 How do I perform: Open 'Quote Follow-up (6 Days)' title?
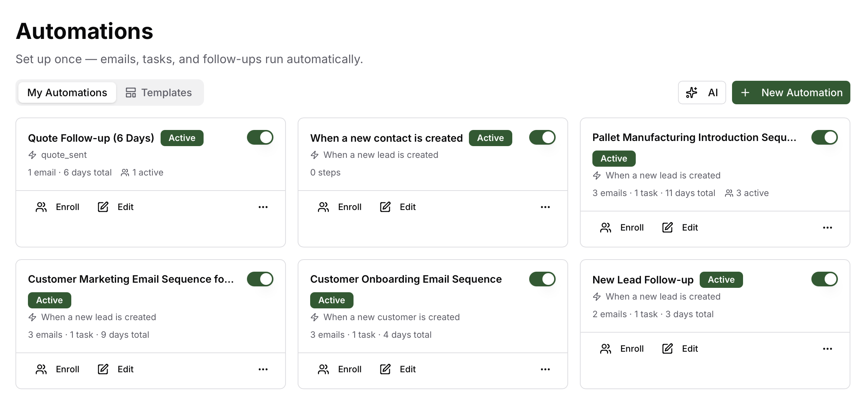pyautogui.click(x=91, y=138)
